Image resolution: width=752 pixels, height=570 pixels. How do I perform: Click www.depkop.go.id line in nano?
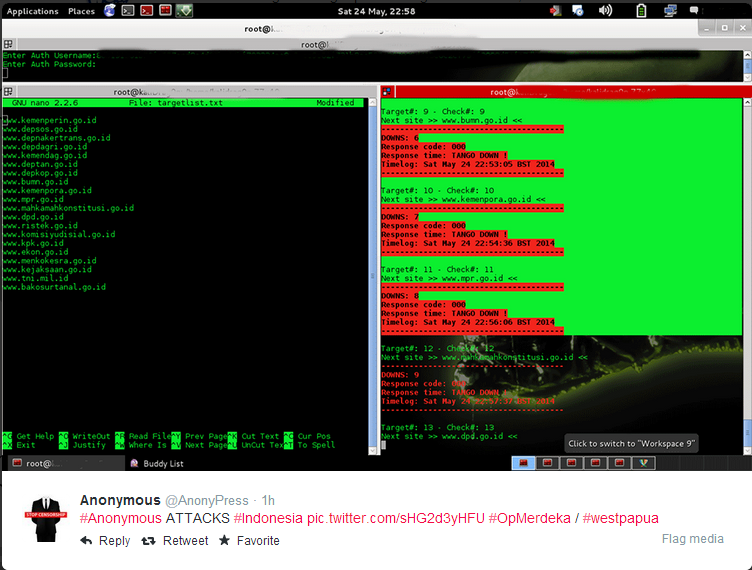[x=40, y=173]
